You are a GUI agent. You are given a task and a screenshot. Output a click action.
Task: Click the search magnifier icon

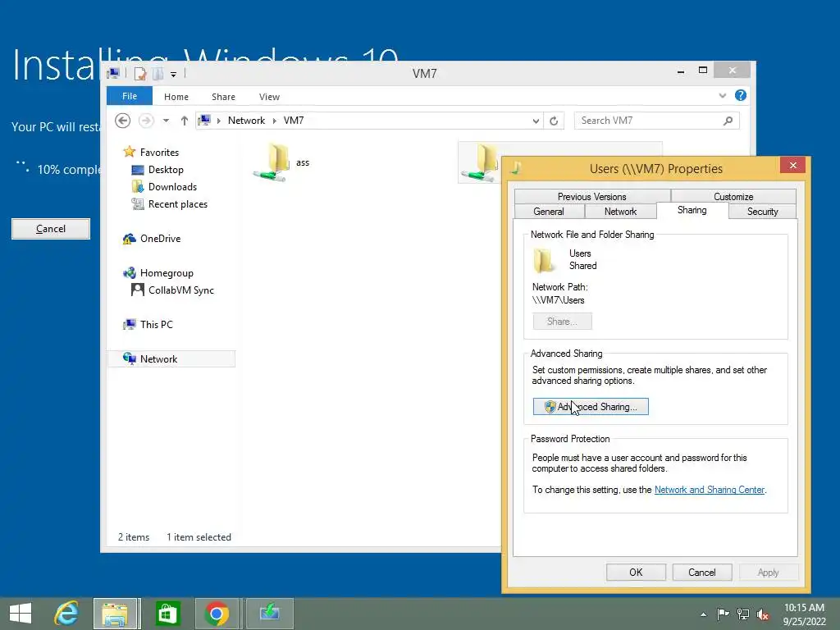(x=728, y=121)
